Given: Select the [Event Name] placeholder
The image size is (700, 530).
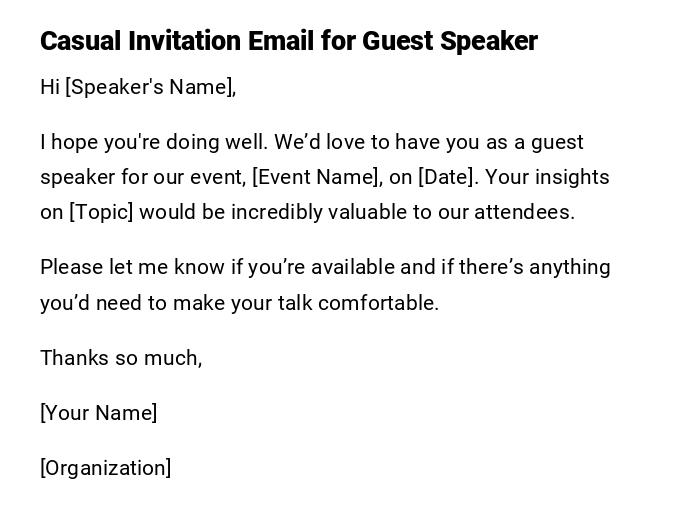Looking at the screenshot, I should tap(316, 177).
